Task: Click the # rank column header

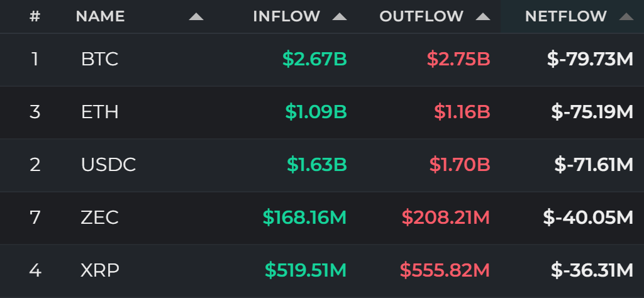Action: (x=35, y=16)
